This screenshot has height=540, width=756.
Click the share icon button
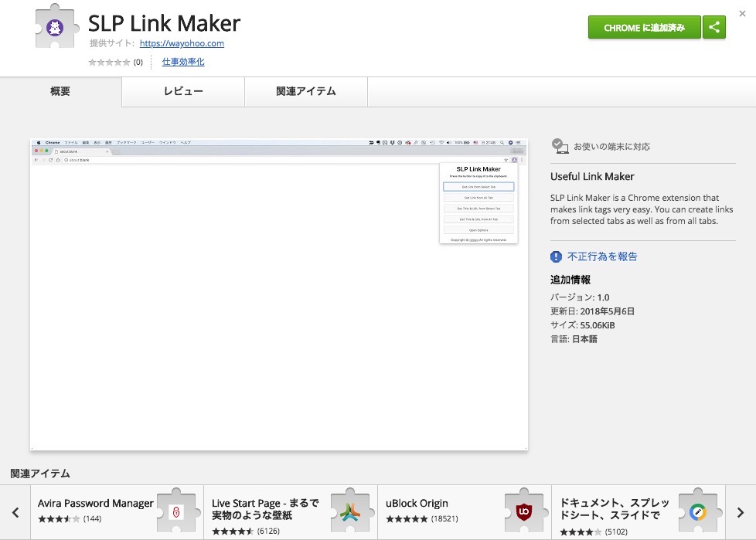[714, 28]
